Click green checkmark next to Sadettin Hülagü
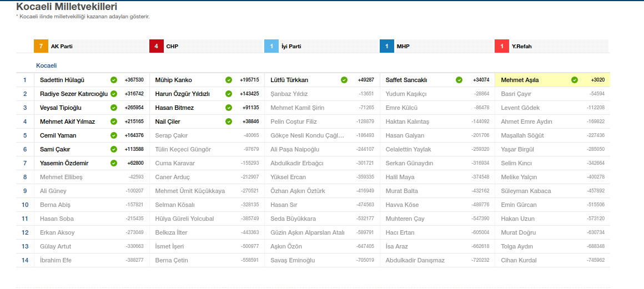This screenshot has height=289, width=644. tap(114, 80)
